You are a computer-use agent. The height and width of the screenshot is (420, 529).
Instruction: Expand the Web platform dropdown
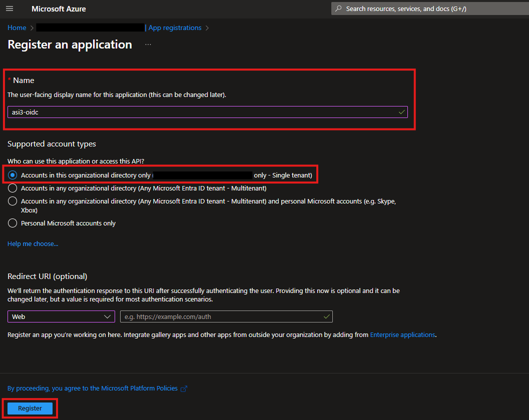[61, 316]
